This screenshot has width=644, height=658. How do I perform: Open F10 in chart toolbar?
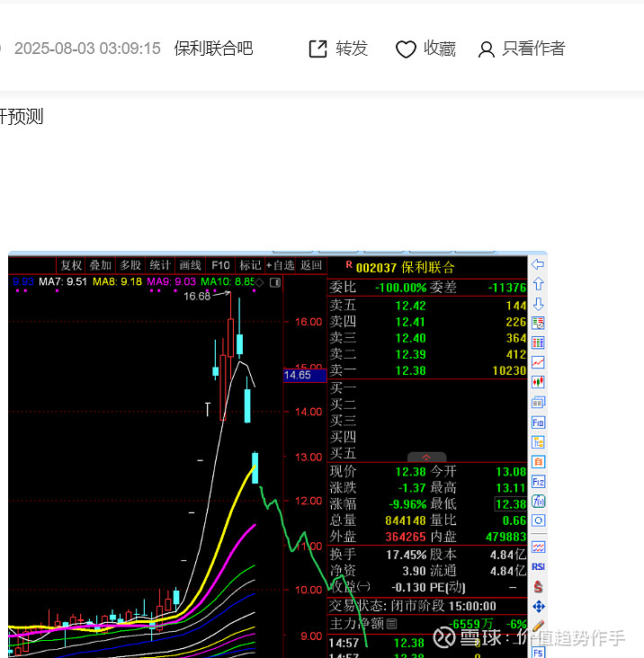point(220,265)
